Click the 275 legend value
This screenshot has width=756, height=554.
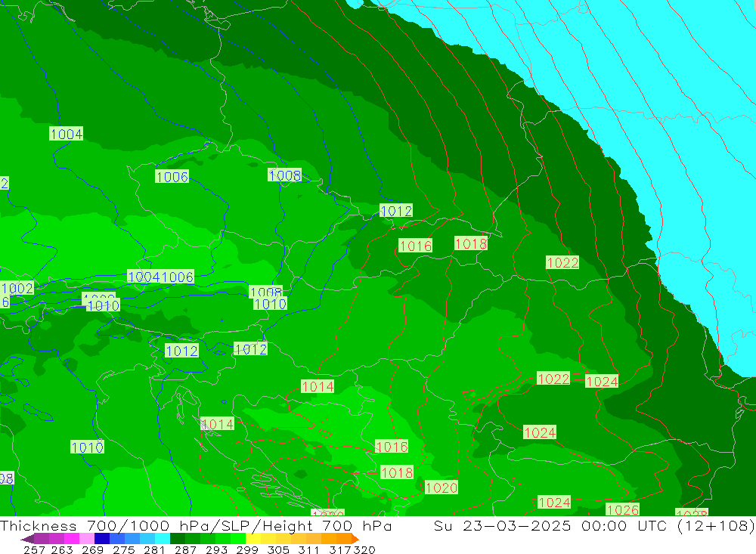coord(123,549)
